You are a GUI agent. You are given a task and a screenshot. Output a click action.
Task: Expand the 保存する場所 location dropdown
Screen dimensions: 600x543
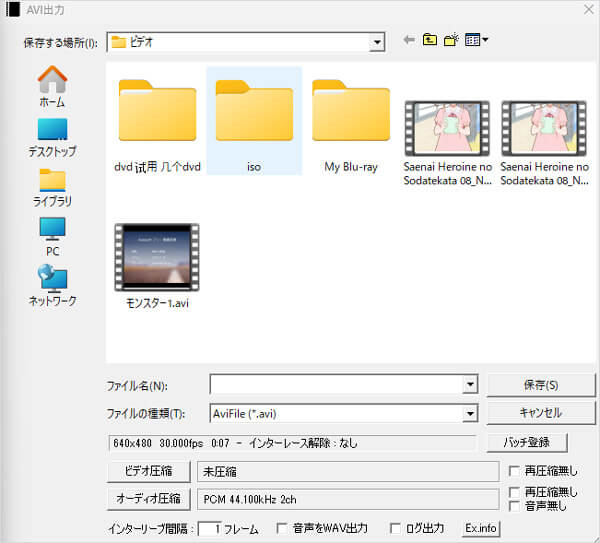377,42
